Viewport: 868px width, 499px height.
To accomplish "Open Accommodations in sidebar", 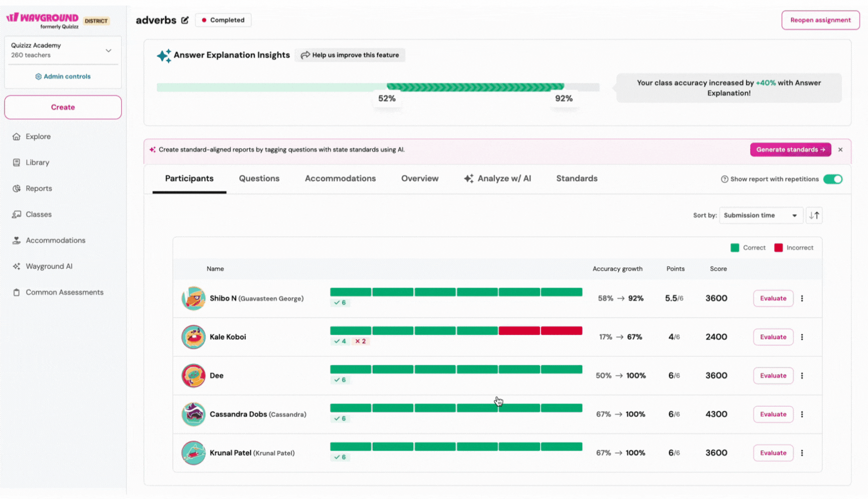I will 55,240.
